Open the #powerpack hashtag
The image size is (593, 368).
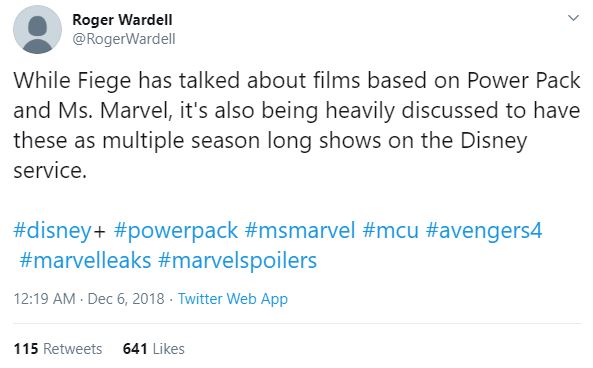(x=175, y=231)
